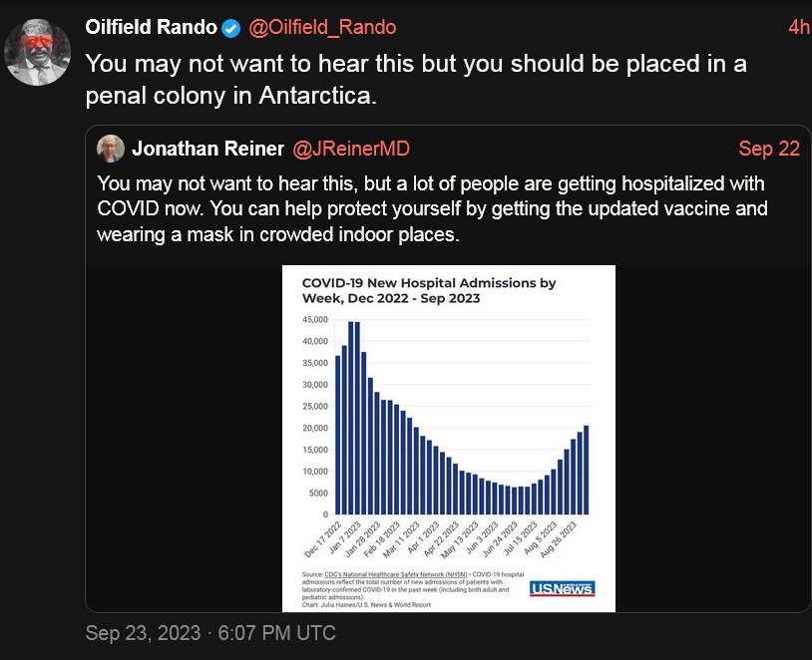The width and height of the screenshot is (812, 660).
Task: Open the quoted tweet text about COVID hospitalizations
Action: click(x=432, y=209)
